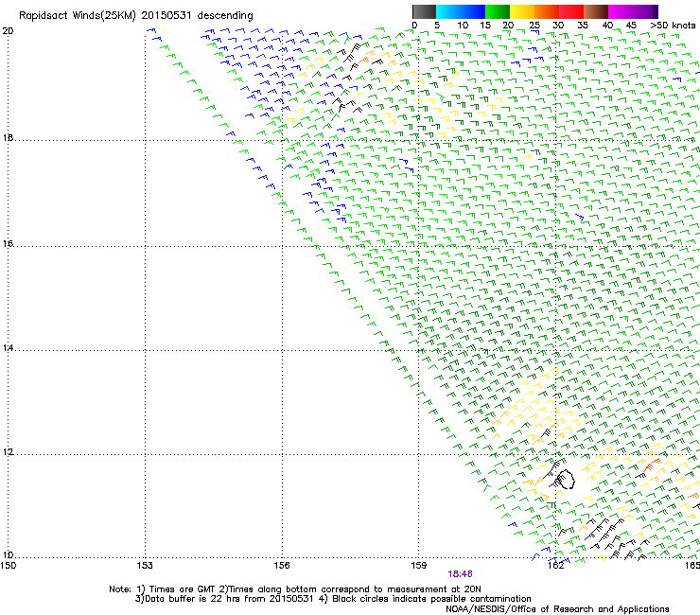Pick the cyan-blue 5-15 knots legend segment

pos(461,11)
